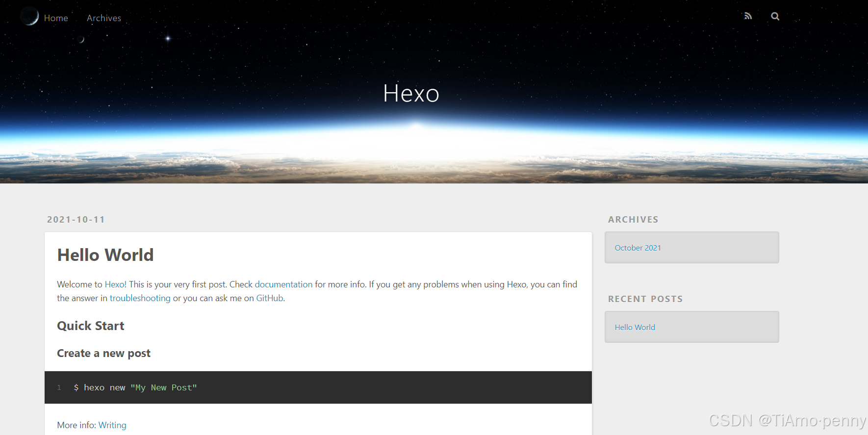The width and height of the screenshot is (868, 435).
Task: Select October 2021 in the Archives widget
Action: coord(638,248)
